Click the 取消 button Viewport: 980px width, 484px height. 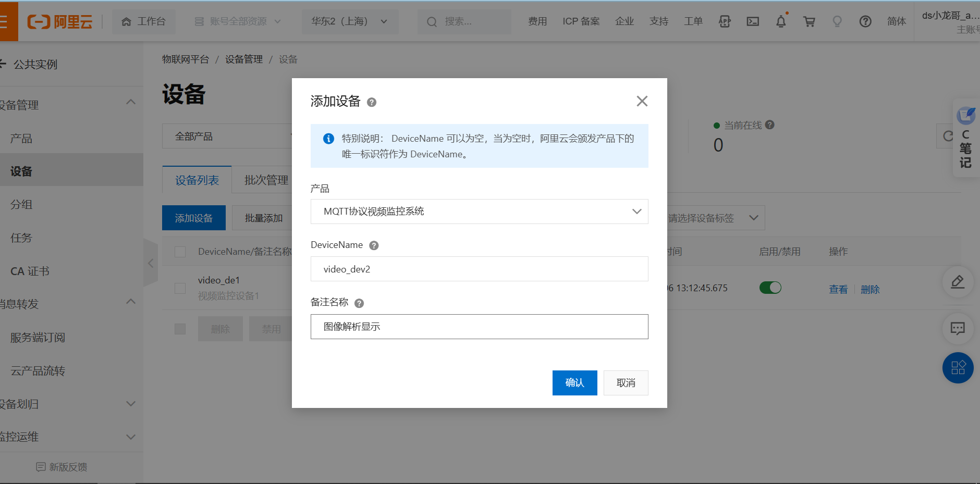click(626, 383)
